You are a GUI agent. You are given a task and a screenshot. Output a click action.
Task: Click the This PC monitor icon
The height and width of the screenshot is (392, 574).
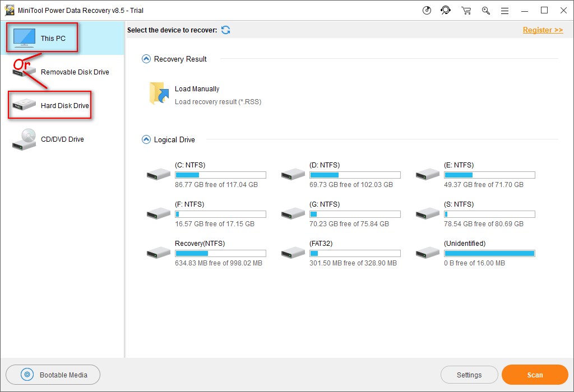[24, 38]
